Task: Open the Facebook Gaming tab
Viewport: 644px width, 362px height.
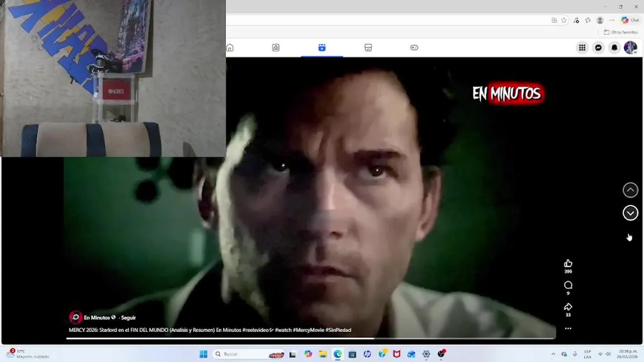Action: [414, 48]
